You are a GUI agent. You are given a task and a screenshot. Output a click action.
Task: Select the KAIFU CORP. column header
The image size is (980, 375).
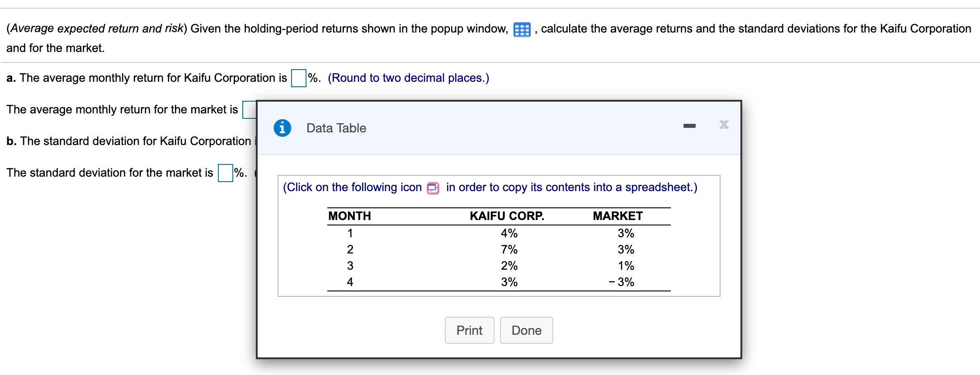(x=507, y=216)
